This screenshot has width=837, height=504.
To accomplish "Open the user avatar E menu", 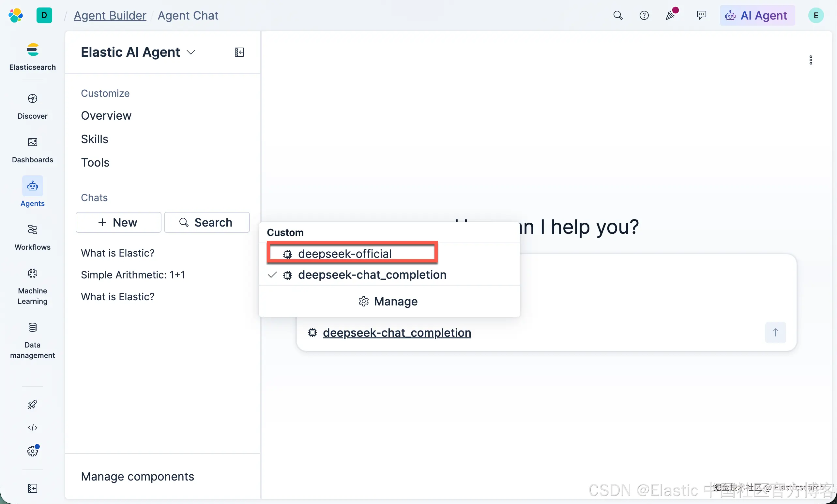I will (x=816, y=15).
